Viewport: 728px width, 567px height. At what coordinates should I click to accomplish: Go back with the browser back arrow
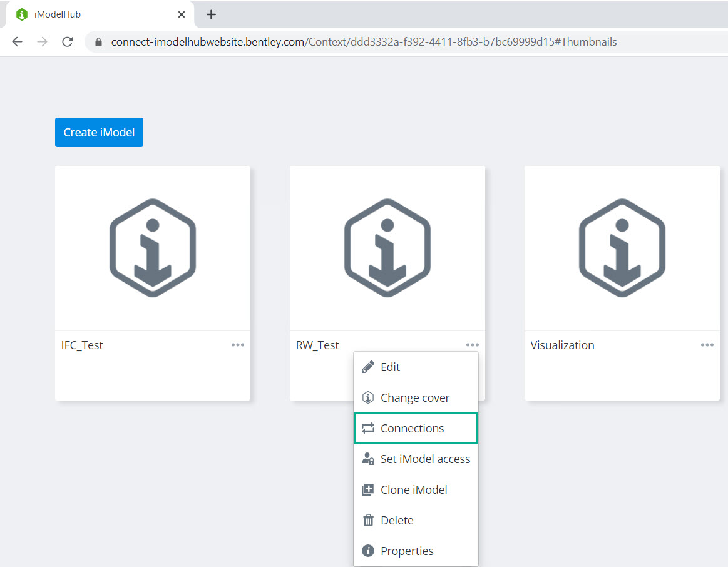coord(17,42)
